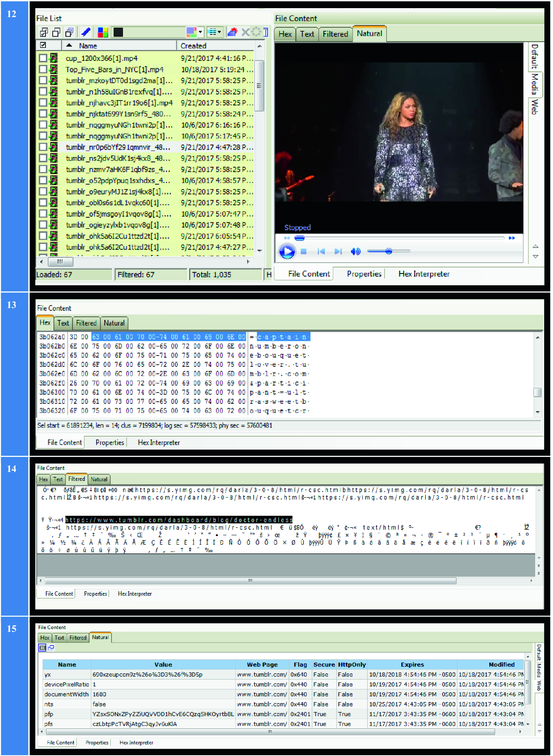Check the box for tumblr_ogieyzylxb1vqov8g[1] file
Viewport: 553px width, 756px height.
click(x=43, y=225)
